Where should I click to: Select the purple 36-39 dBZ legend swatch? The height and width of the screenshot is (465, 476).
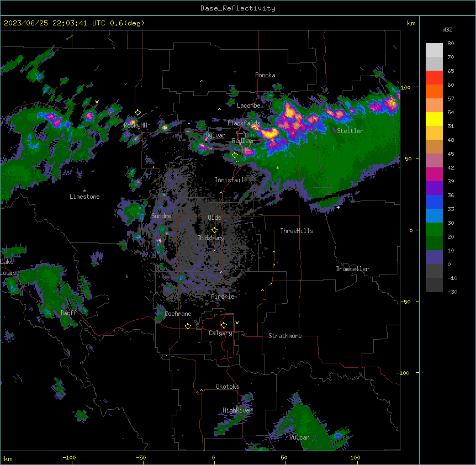click(x=434, y=188)
